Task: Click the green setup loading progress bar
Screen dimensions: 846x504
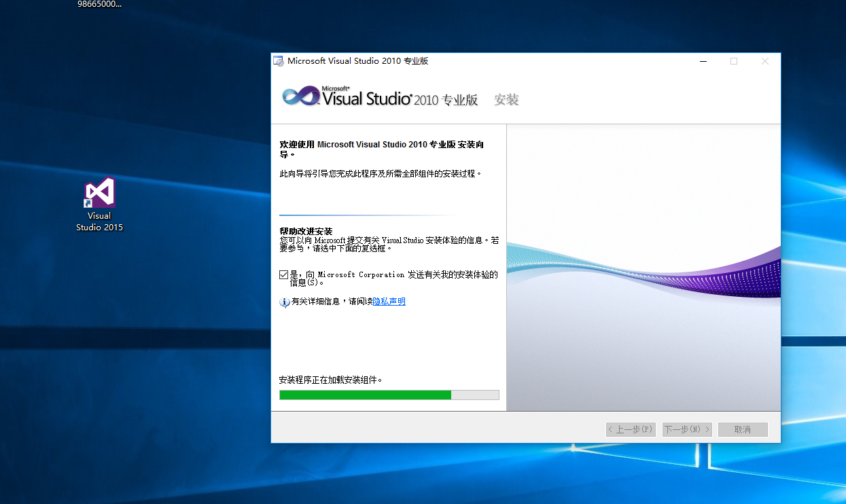Action: point(389,395)
